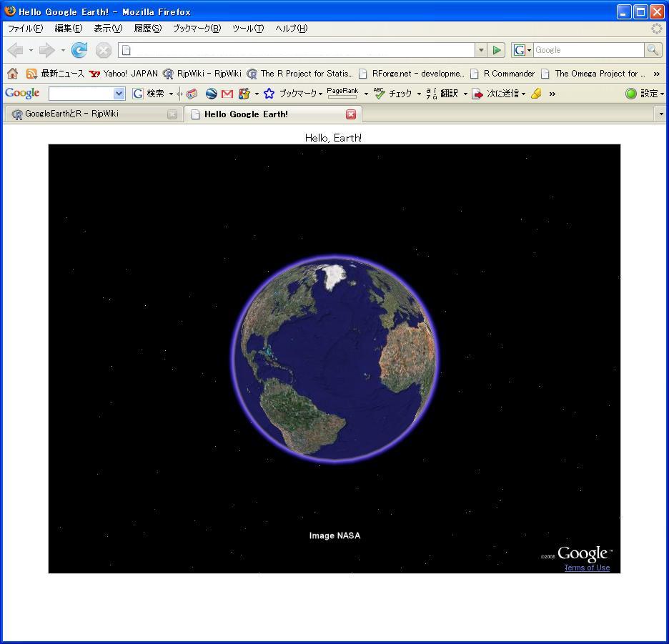Click the search magnifier icon
669x644 pixels.
(652, 50)
